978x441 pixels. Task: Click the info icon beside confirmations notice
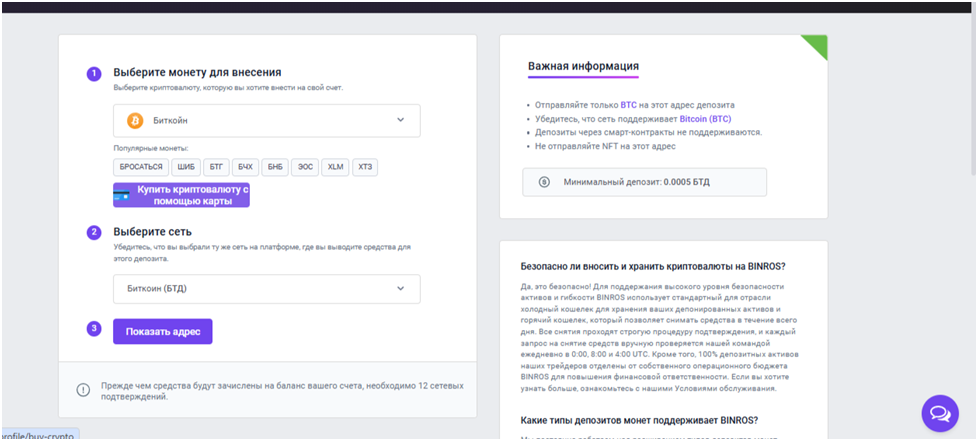(x=83, y=390)
